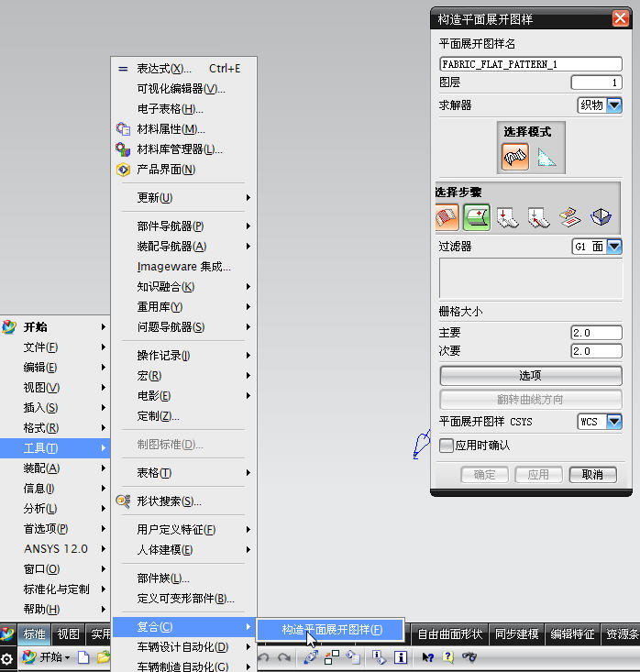The image size is (640, 672).
Task: Click the gear icon at bottom-left corner
Action: pos(6,659)
